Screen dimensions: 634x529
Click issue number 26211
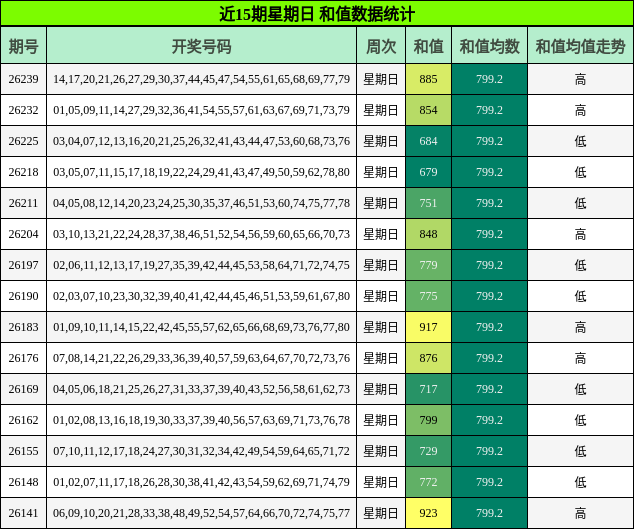click(x=23, y=203)
